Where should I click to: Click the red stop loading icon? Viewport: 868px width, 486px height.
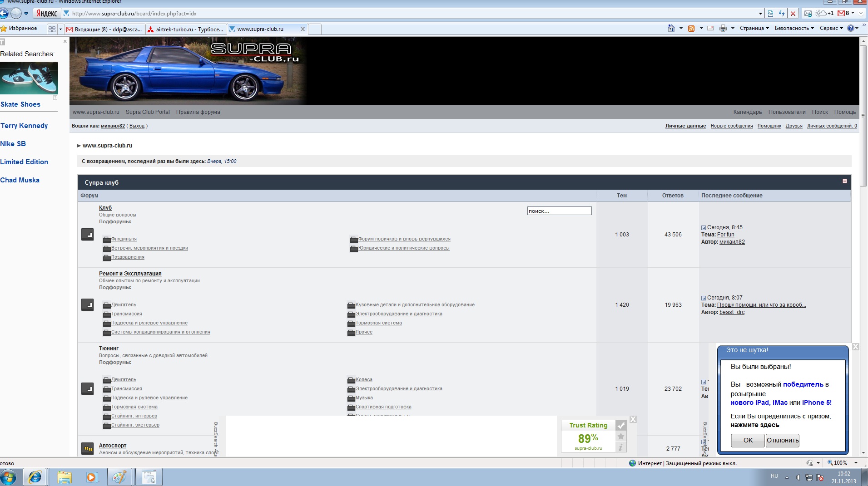click(x=793, y=14)
